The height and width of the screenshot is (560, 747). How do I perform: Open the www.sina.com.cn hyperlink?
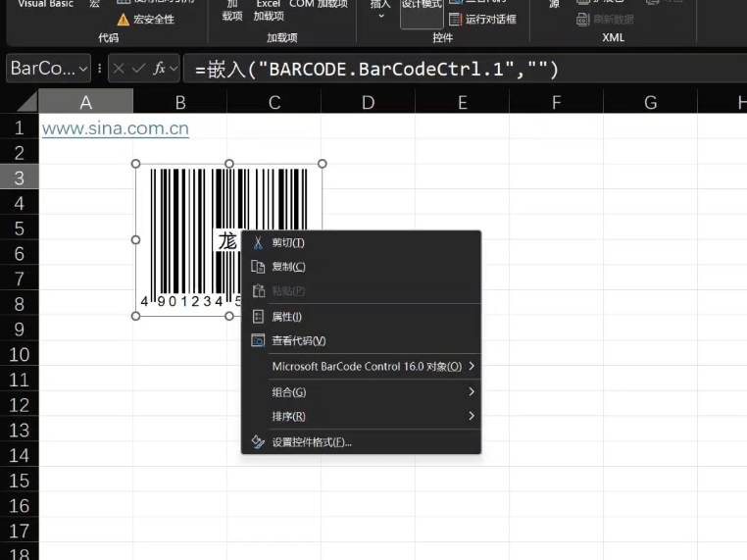[x=116, y=128]
